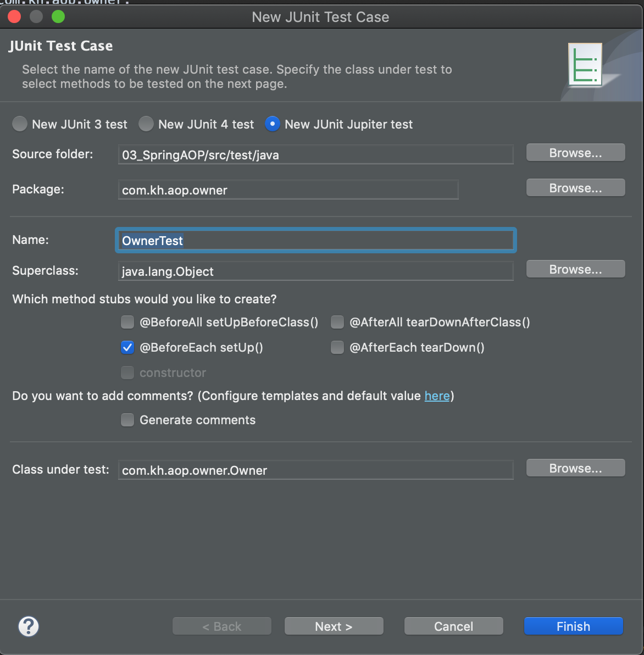This screenshot has height=655, width=644.
Task: Browse for the Superclass
Action: [x=575, y=269]
